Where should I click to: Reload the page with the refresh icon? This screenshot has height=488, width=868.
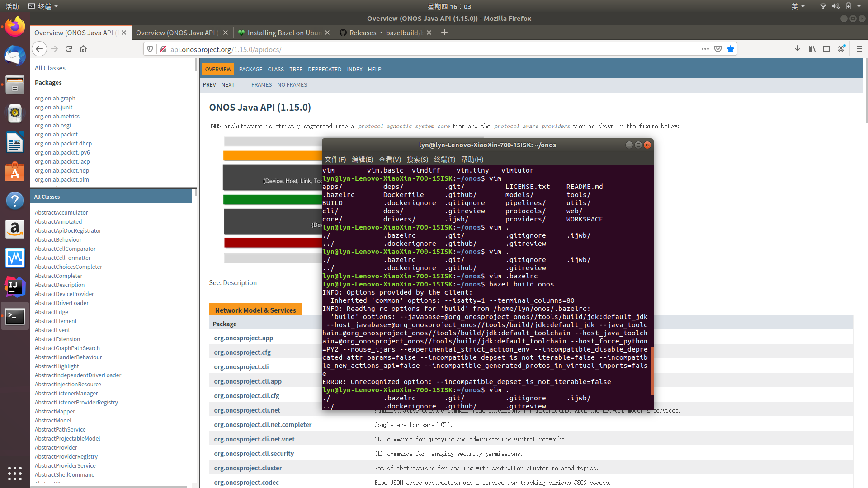69,49
